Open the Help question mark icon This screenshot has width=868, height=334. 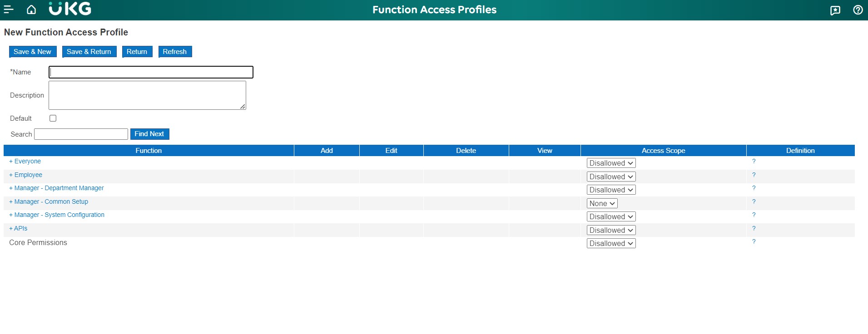(858, 10)
